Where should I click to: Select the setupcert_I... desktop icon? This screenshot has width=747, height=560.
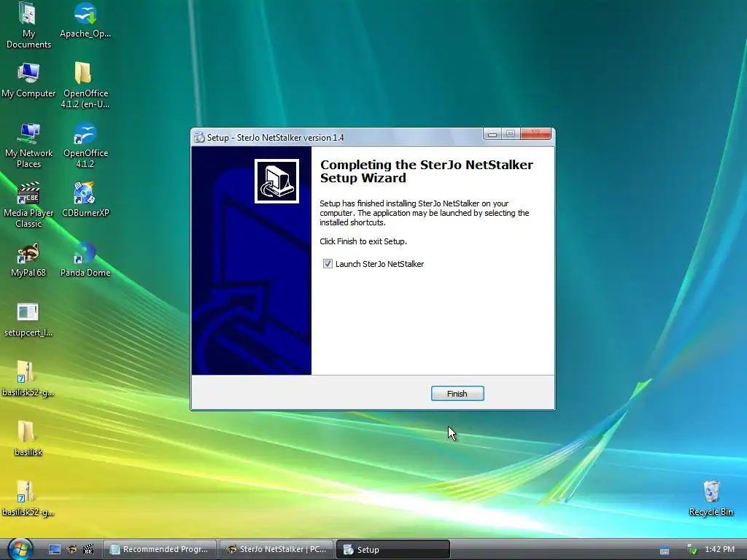[x=28, y=319]
